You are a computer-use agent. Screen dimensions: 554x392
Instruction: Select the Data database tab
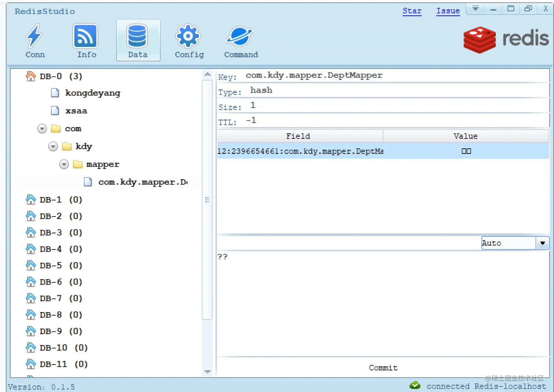click(138, 40)
